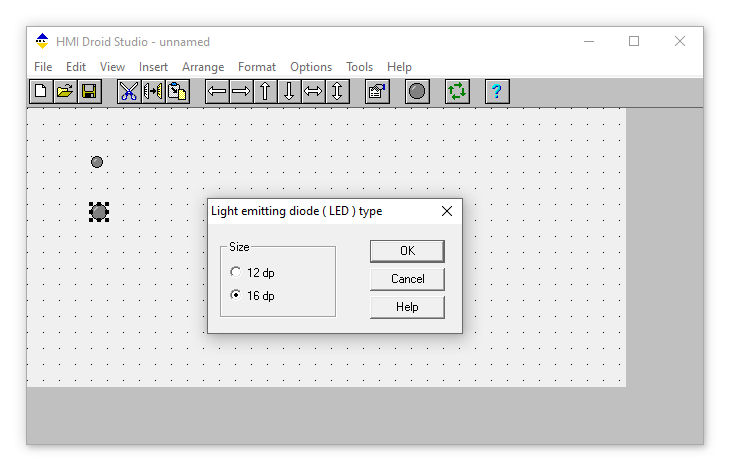Select the 16 dp size radio button
This screenshot has height=471, width=730.
pos(236,295)
